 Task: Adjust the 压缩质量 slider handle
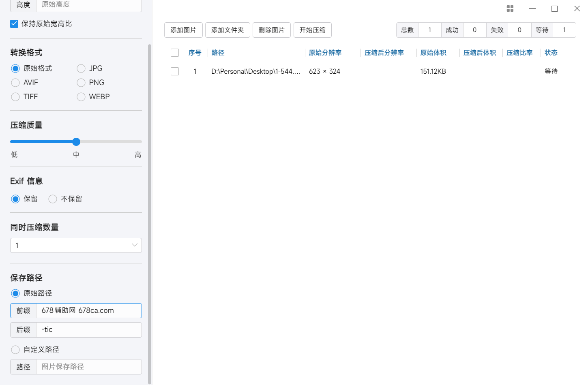point(76,141)
